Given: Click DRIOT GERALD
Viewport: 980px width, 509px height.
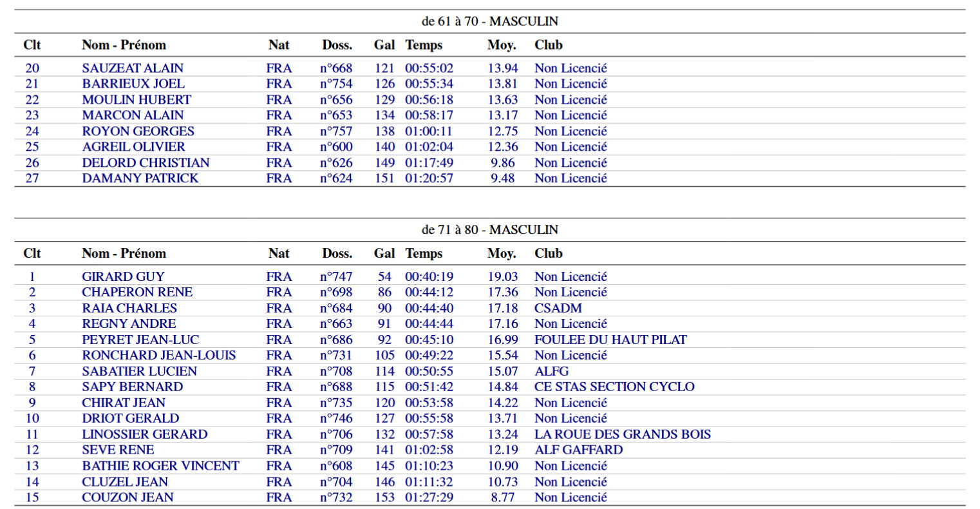Looking at the screenshot, I should [131, 419].
